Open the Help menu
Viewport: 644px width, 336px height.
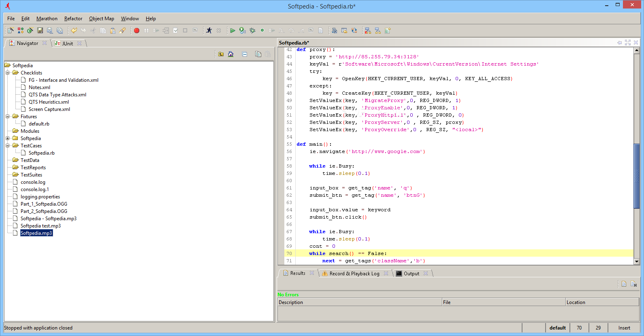(151, 19)
